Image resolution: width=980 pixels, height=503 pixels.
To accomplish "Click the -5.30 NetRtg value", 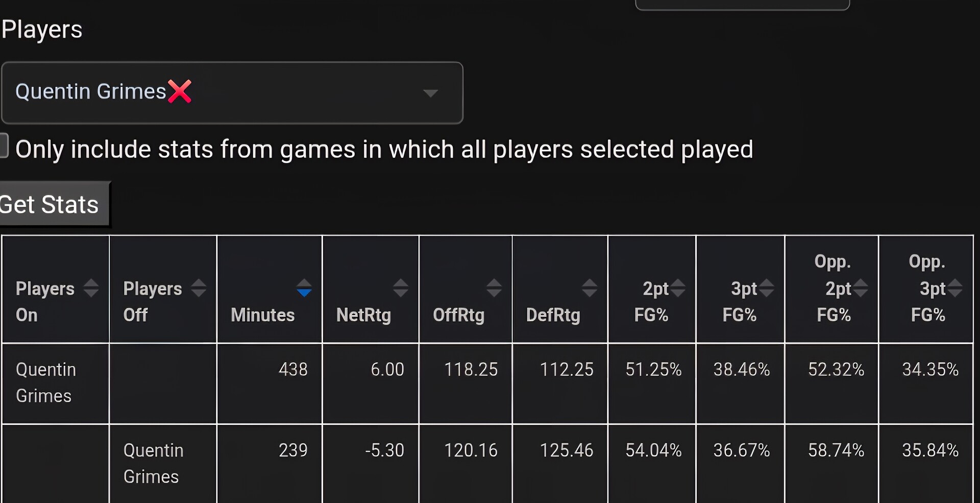I will coord(384,450).
